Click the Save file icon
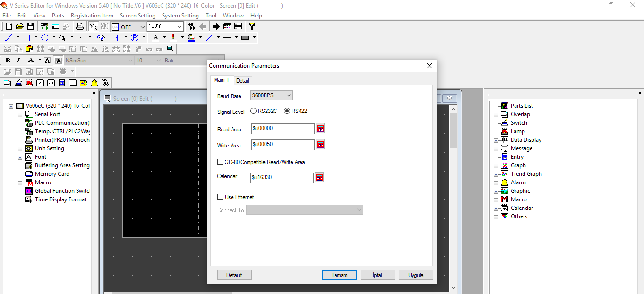644x294 pixels. tap(30, 26)
